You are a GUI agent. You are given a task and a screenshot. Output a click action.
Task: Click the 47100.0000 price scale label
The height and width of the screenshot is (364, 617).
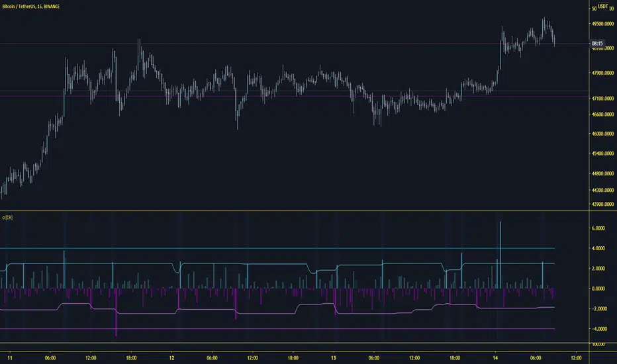coord(602,99)
